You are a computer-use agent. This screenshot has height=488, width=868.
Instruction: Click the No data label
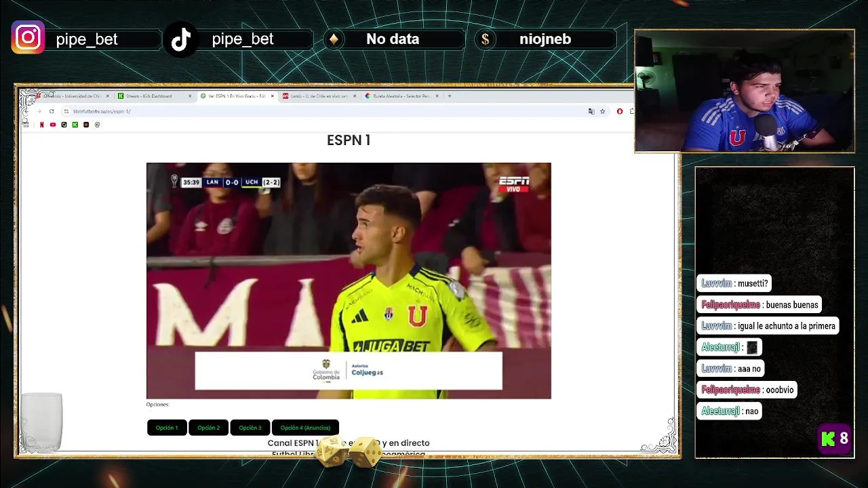(x=393, y=39)
